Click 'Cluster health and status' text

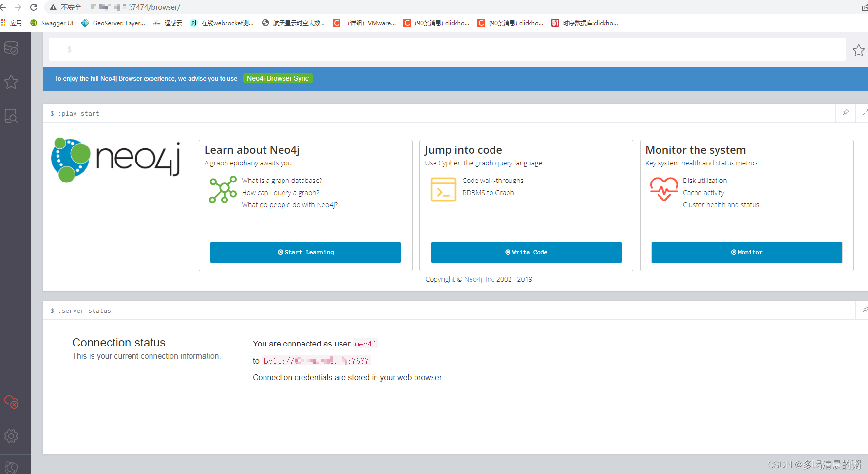pos(721,205)
